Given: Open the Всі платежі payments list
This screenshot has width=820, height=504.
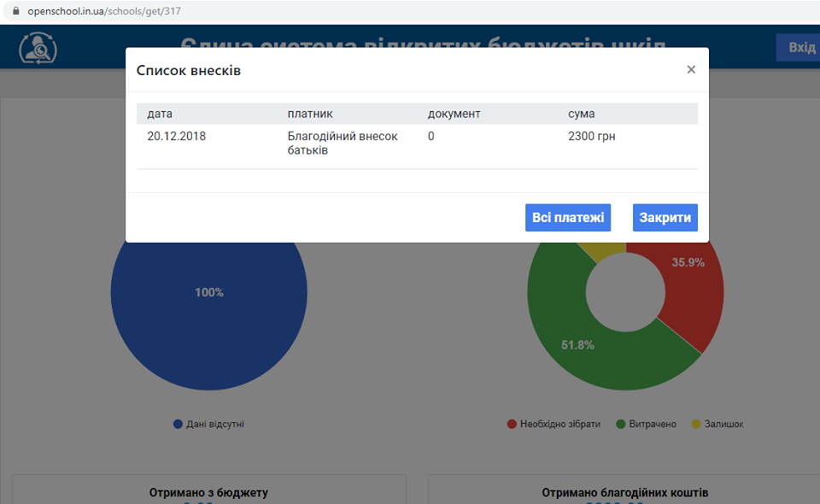Looking at the screenshot, I should [x=568, y=217].
